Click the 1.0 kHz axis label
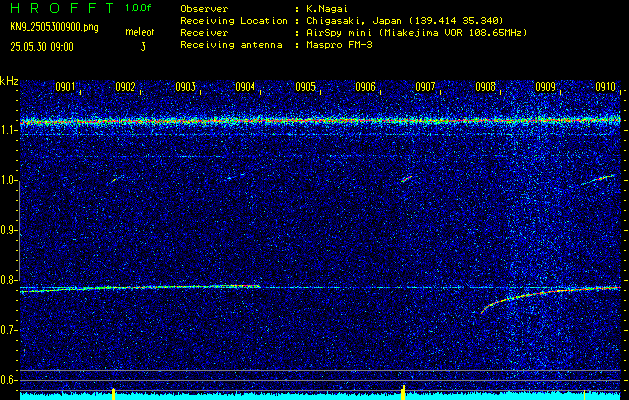629x400 pixels. [x=9, y=181]
